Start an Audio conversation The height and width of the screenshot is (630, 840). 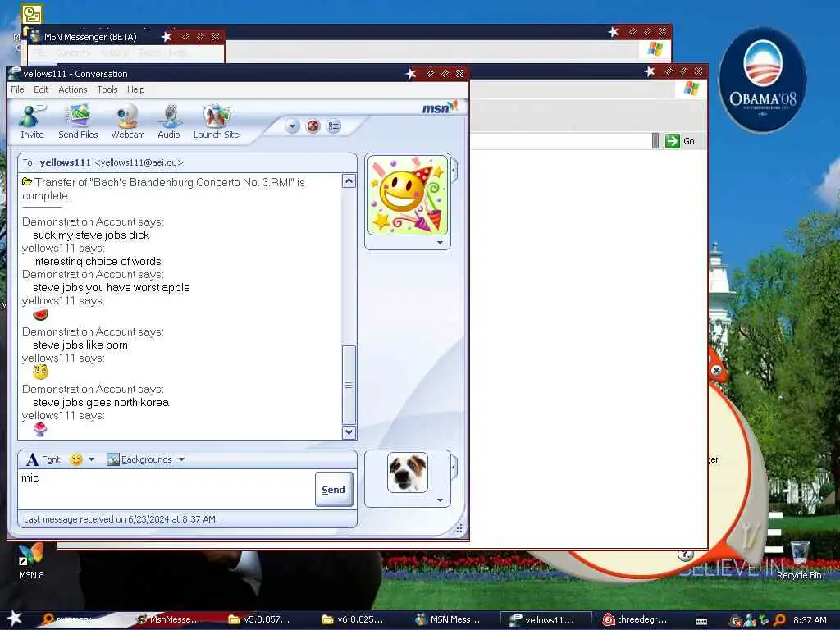point(169,122)
